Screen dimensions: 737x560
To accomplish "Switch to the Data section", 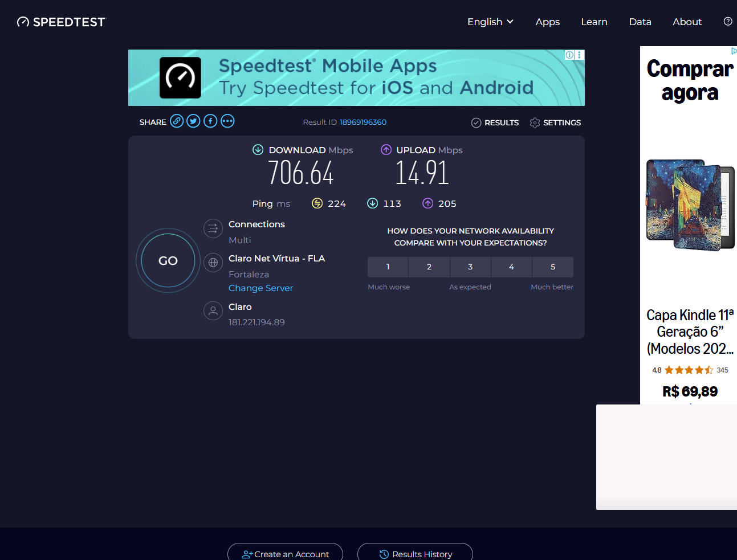I will point(640,22).
